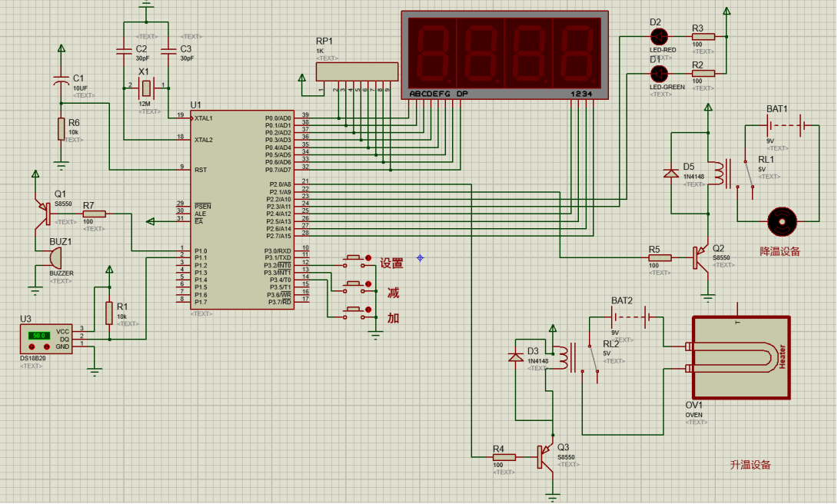Image resolution: width=838 pixels, height=504 pixels.
Task: Toggle the latch dot of the 减 button
Action: pos(368,284)
